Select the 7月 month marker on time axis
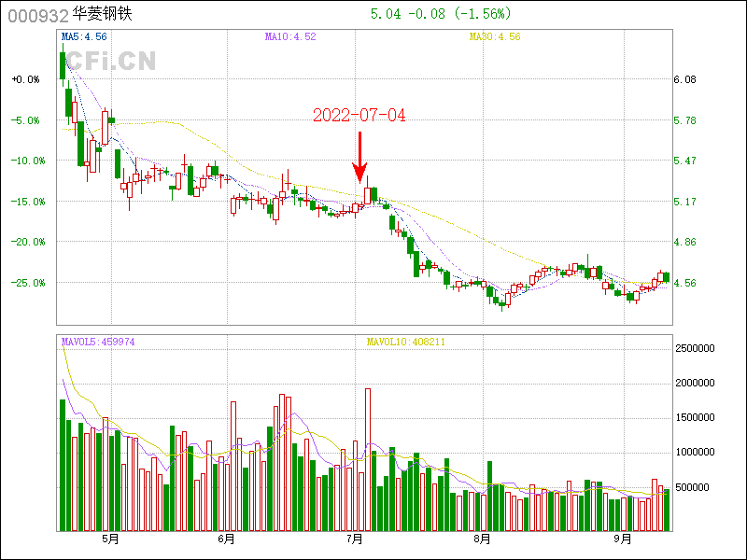This screenshot has height=560, width=747. (355, 539)
